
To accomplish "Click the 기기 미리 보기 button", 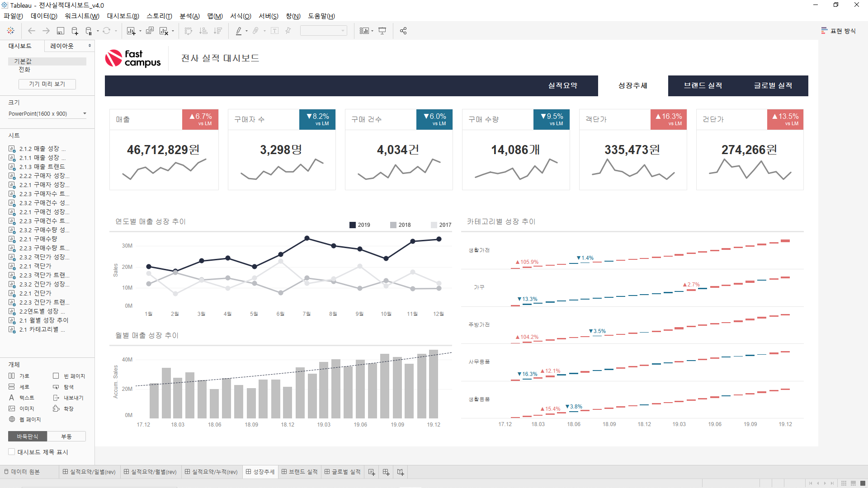I will pos(47,84).
